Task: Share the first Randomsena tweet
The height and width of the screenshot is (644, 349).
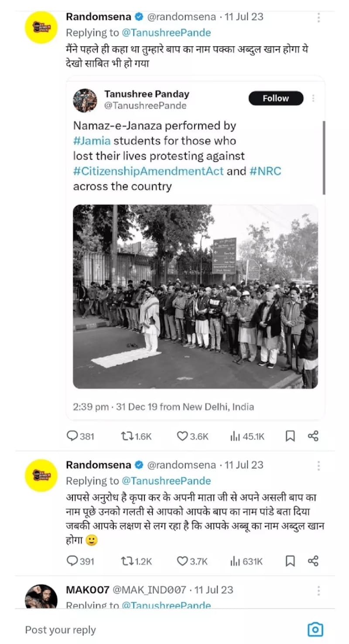Action: tap(313, 436)
